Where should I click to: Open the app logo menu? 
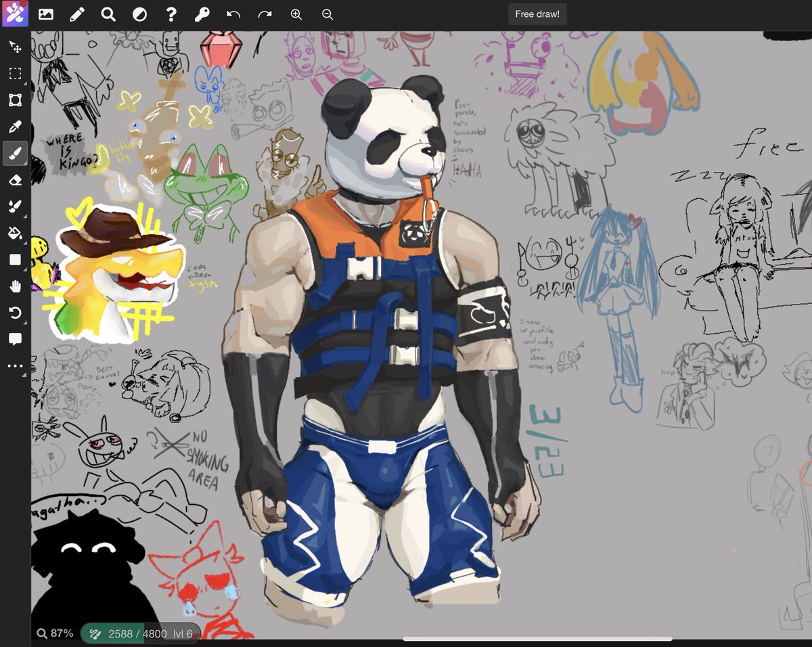click(15, 14)
